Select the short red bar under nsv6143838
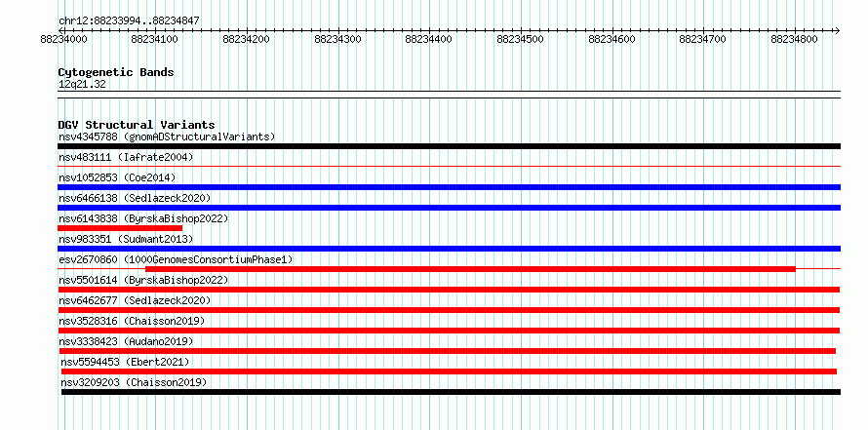 click(x=120, y=228)
